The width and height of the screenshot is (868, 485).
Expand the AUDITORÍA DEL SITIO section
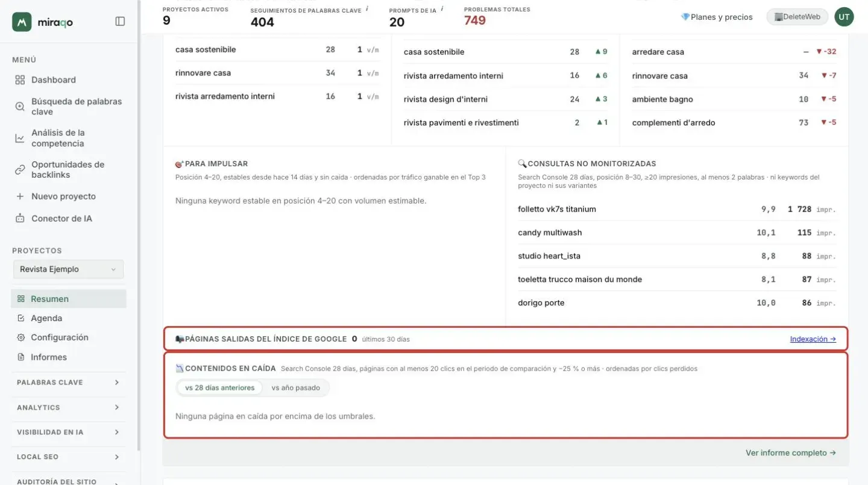point(69,481)
